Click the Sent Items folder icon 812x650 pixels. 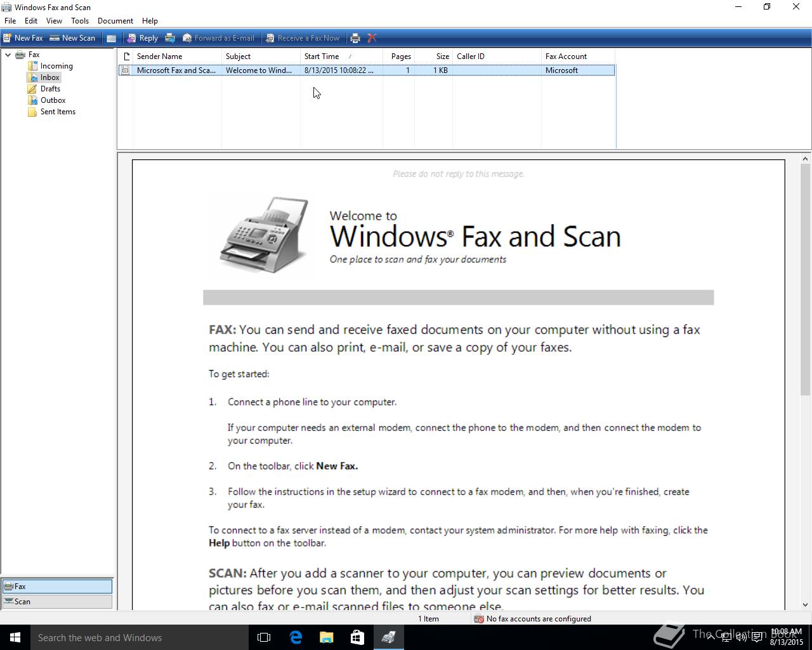point(32,112)
